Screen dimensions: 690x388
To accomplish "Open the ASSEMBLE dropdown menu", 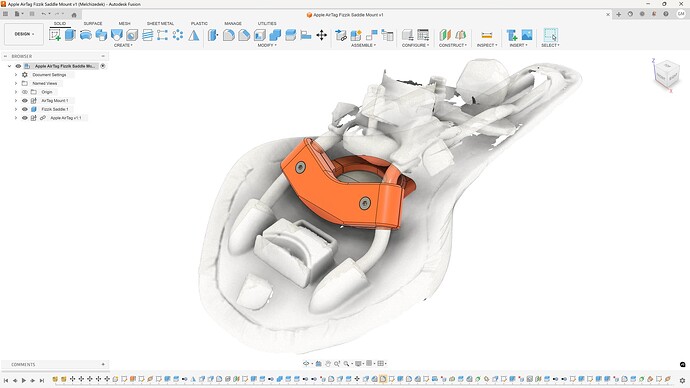I will click(x=363, y=45).
